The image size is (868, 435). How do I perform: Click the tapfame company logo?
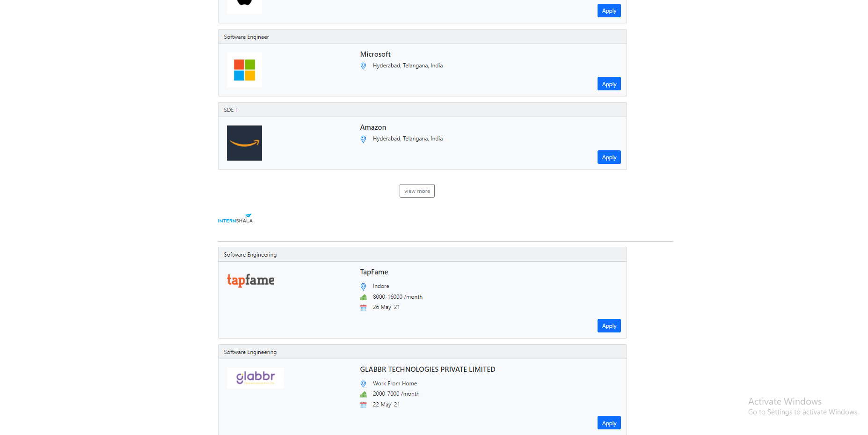[251, 280]
